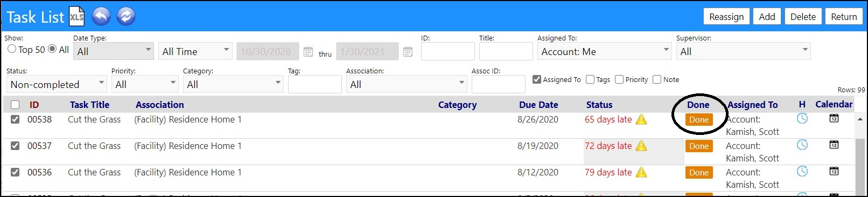
Task: Sort by the Task Title column header
Action: click(89, 105)
